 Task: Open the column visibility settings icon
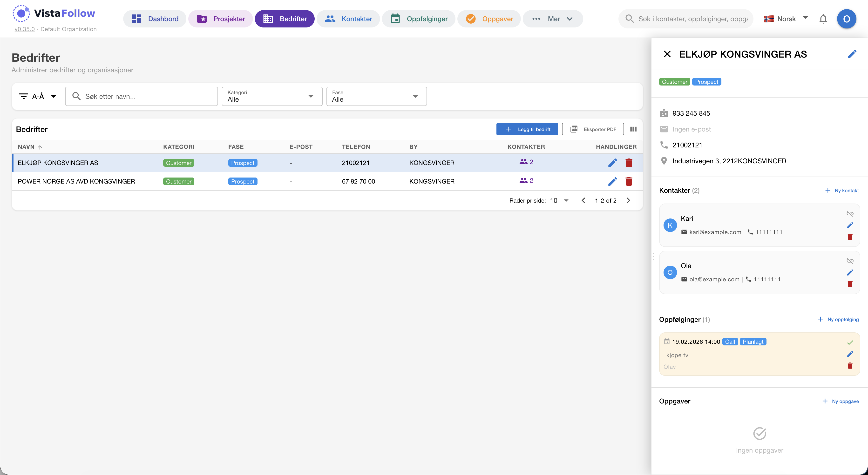(633, 129)
